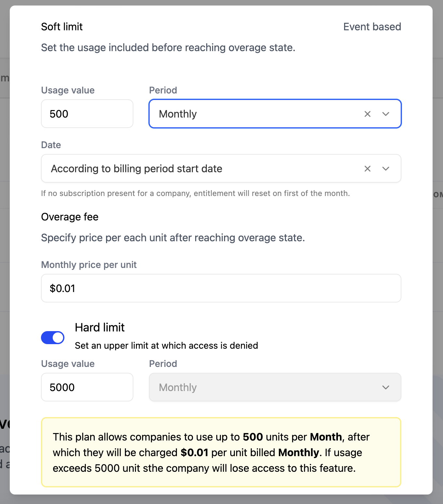
Task: Click the chevron on the hard limit Period field
Action: point(386,387)
